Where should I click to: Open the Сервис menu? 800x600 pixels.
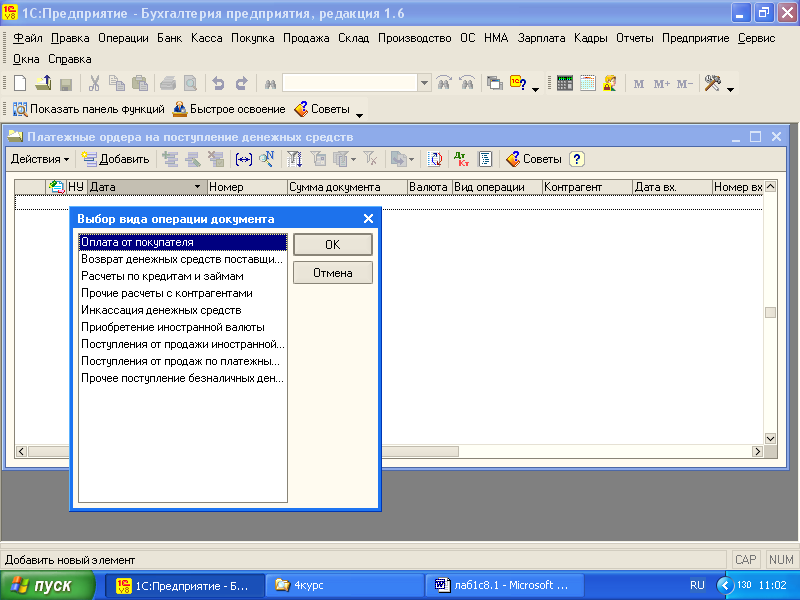coord(757,38)
